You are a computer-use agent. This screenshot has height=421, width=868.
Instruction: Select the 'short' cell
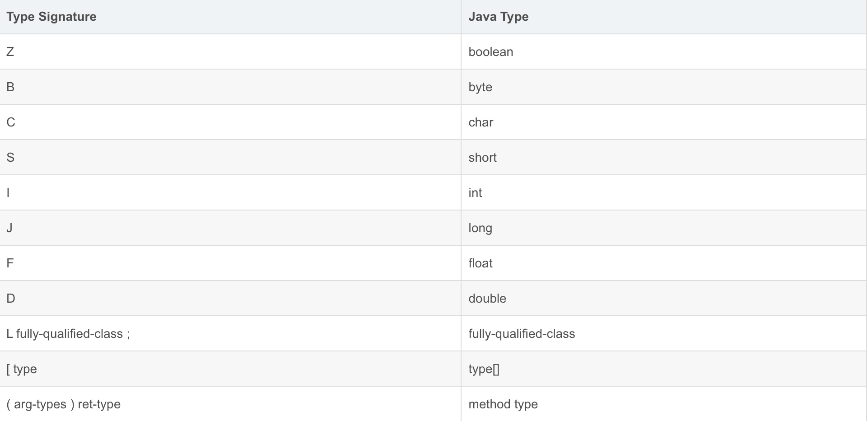664,158
